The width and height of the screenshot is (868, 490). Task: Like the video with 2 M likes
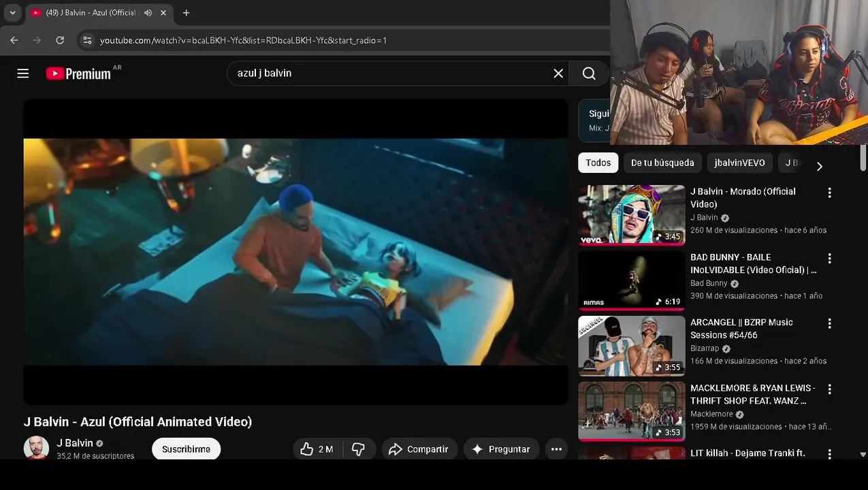point(317,449)
